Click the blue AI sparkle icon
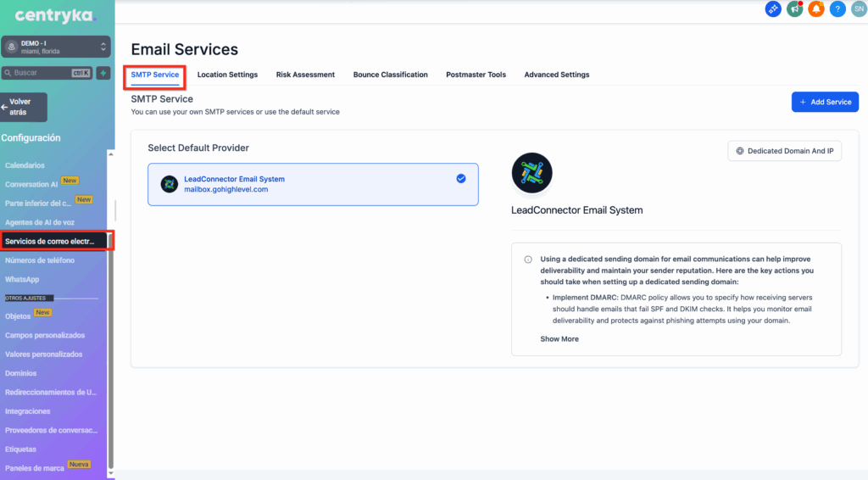Image resolution: width=868 pixels, height=480 pixels. (773, 9)
